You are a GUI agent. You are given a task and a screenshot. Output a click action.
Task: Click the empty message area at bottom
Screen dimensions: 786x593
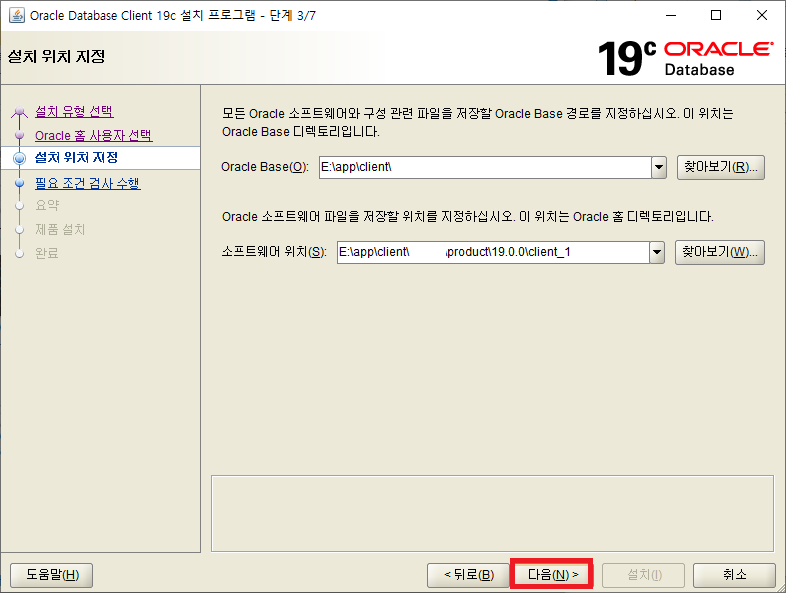[x=492, y=514]
